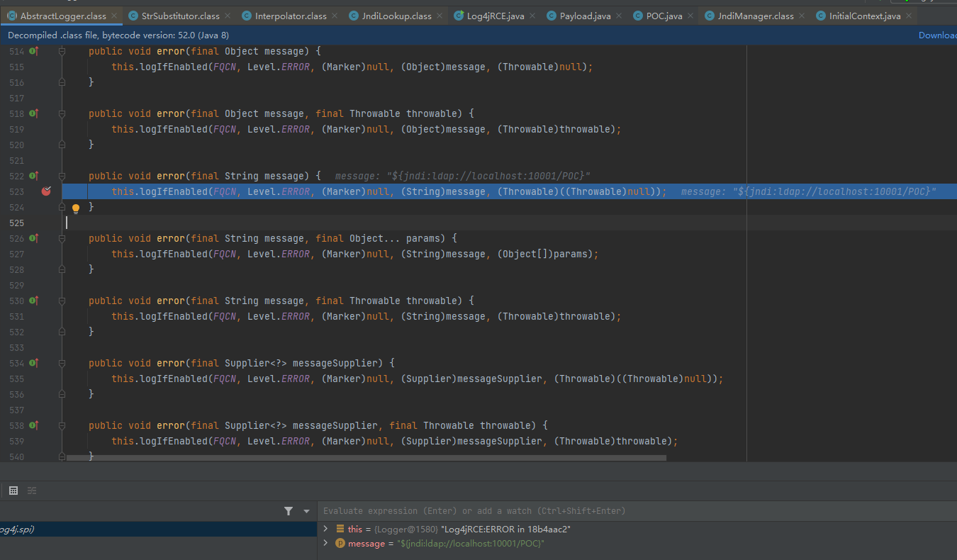
Task: Click 'Object... params' on line 526
Action: tap(396, 238)
